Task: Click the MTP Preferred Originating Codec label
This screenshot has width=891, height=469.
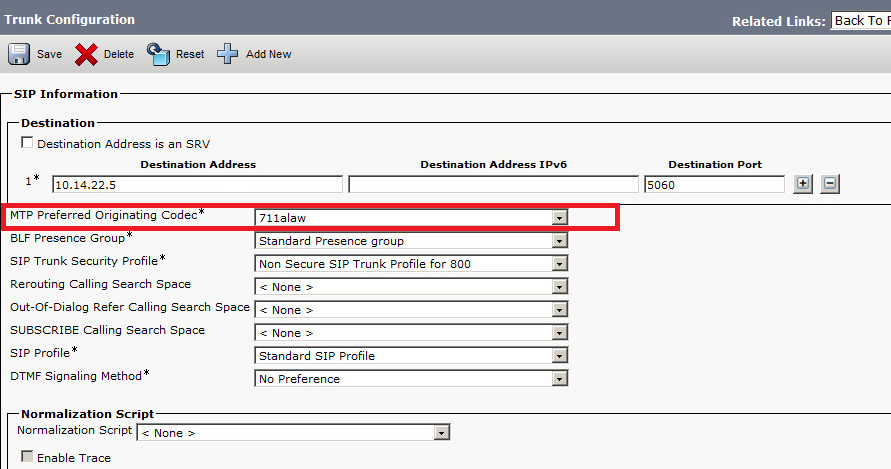Action: [x=103, y=215]
